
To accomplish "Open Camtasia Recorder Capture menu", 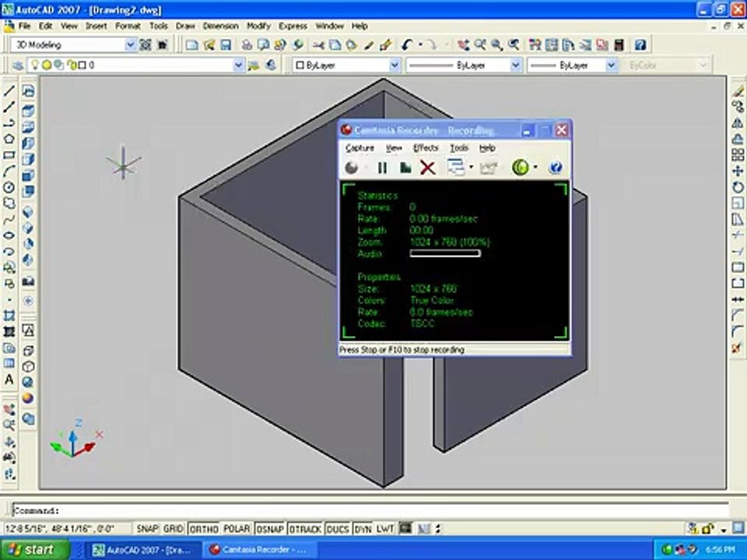I will (359, 148).
